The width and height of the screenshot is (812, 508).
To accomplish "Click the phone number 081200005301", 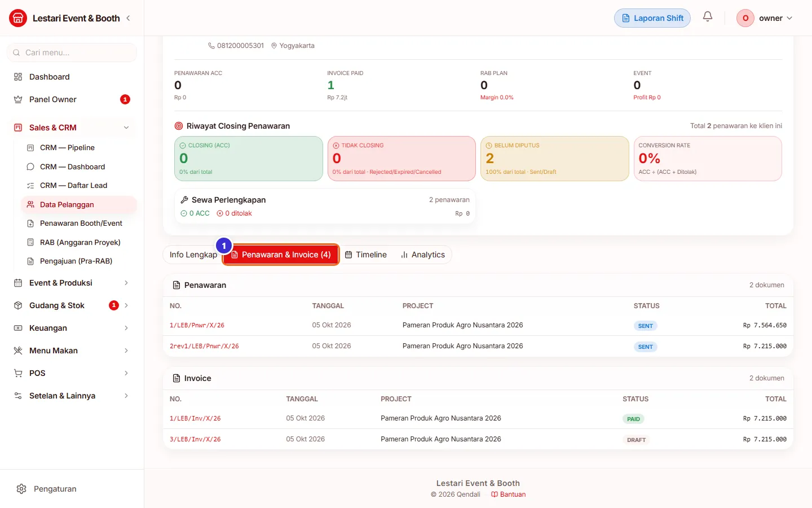I will click(x=240, y=46).
